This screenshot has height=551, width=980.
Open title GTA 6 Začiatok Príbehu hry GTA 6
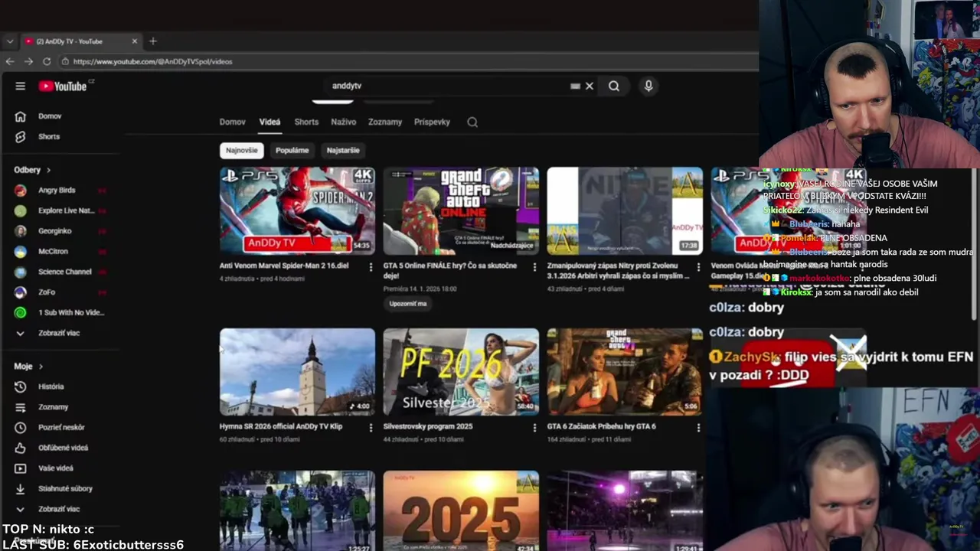click(x=602, y=426)
